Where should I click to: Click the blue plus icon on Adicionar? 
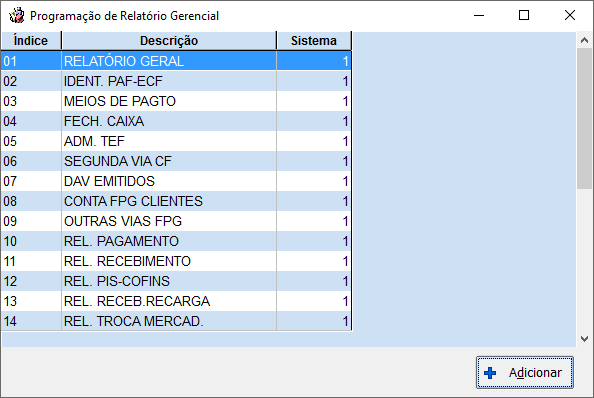[490, 373]
